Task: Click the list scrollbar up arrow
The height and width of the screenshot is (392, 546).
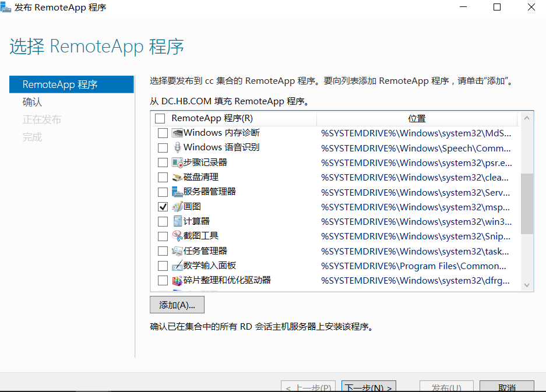Action: pos(527,118)
